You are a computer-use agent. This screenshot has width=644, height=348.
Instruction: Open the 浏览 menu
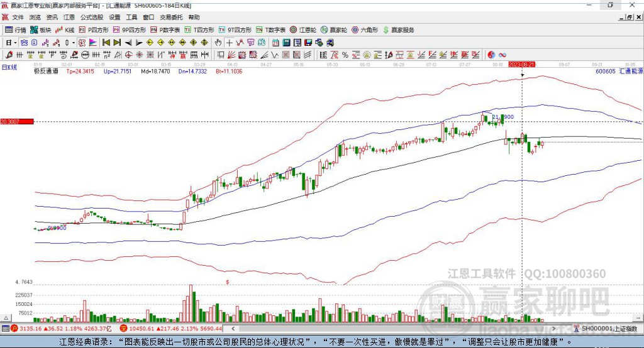35,17
